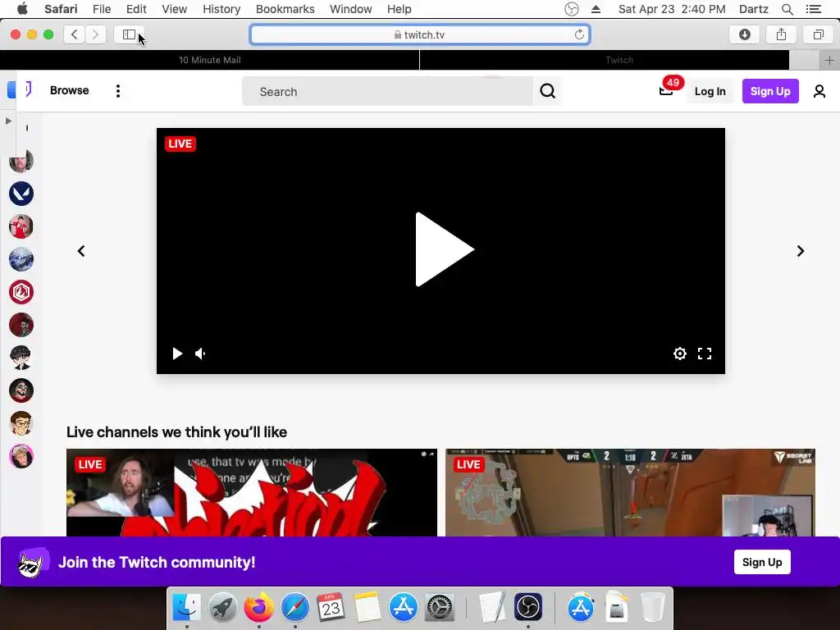Click the Live channels we think you'll like heading
Image resolution: width=840 pixels, height=630 pixels.
pos(176,431)
